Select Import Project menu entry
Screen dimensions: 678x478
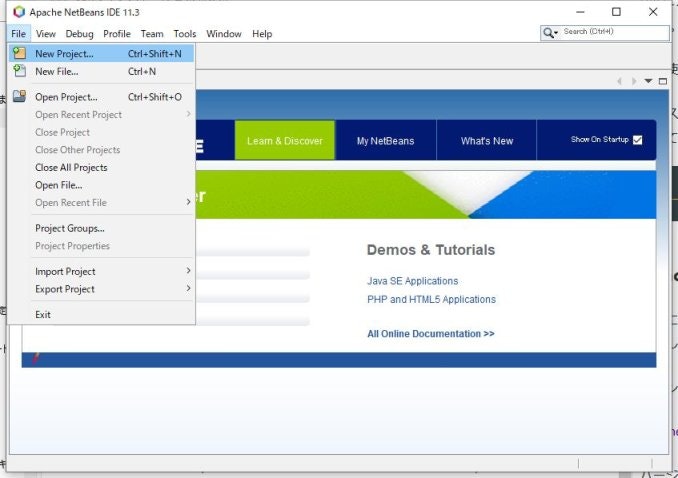coord(101,272)
